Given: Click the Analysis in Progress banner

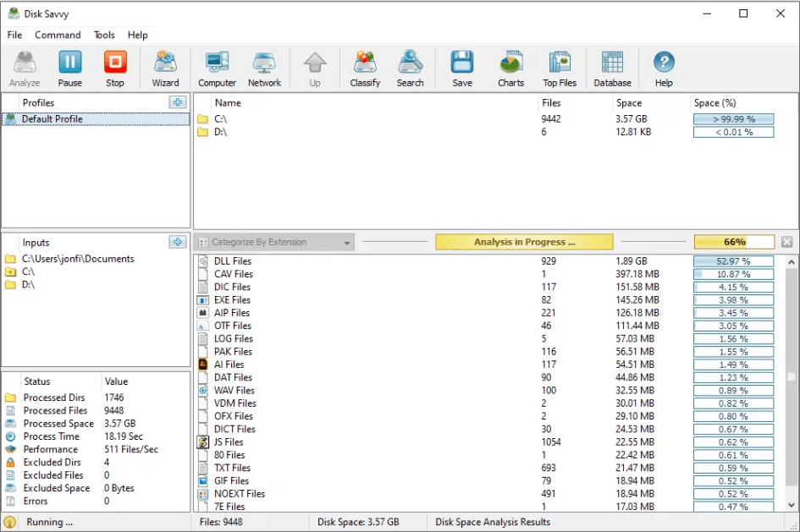Looking at the screenshot, I should 524,242.
